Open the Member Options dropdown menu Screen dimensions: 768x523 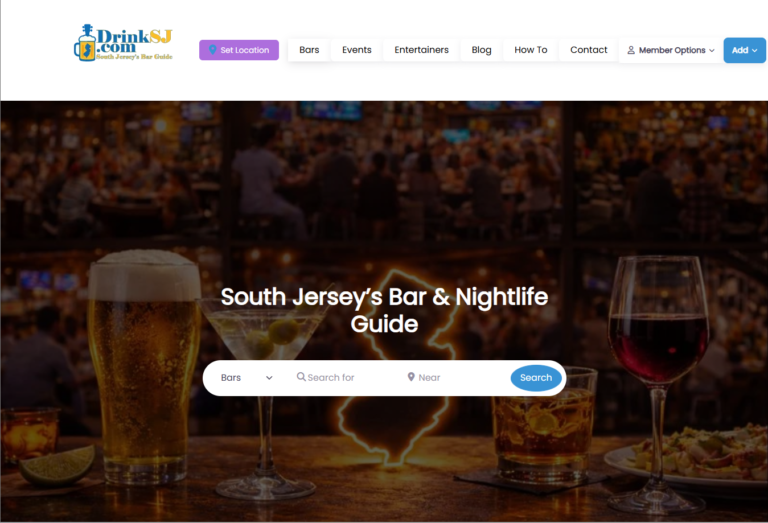coord(672,50)
